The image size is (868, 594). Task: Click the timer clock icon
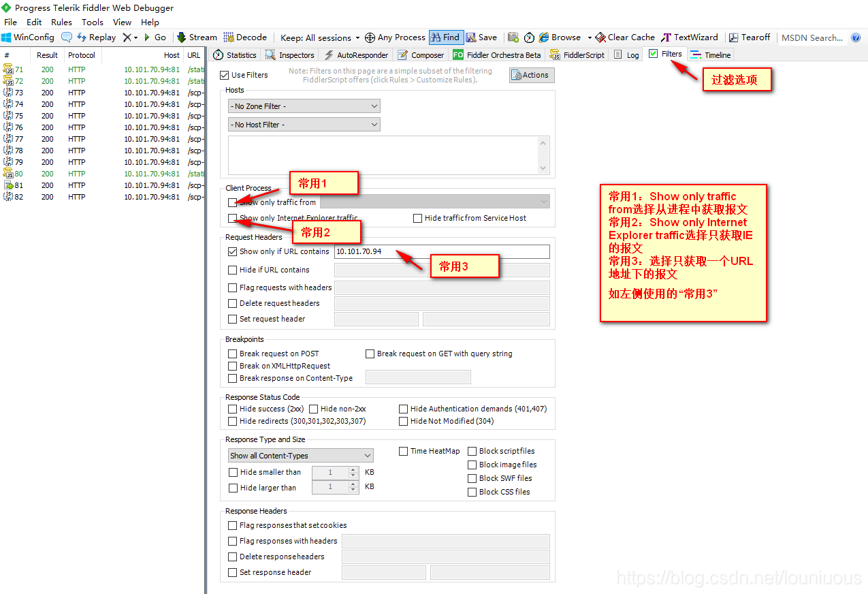click(x=529, y=37)
